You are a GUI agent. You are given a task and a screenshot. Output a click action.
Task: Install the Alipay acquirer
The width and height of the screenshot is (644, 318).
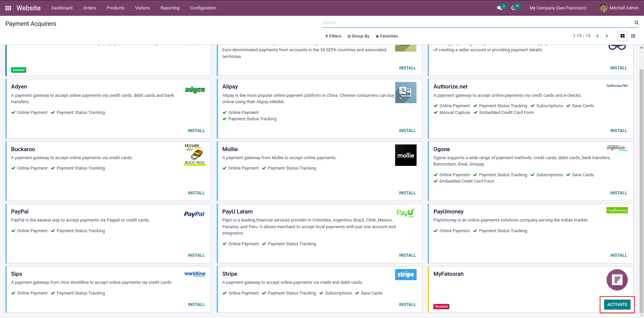coord(407,131)
